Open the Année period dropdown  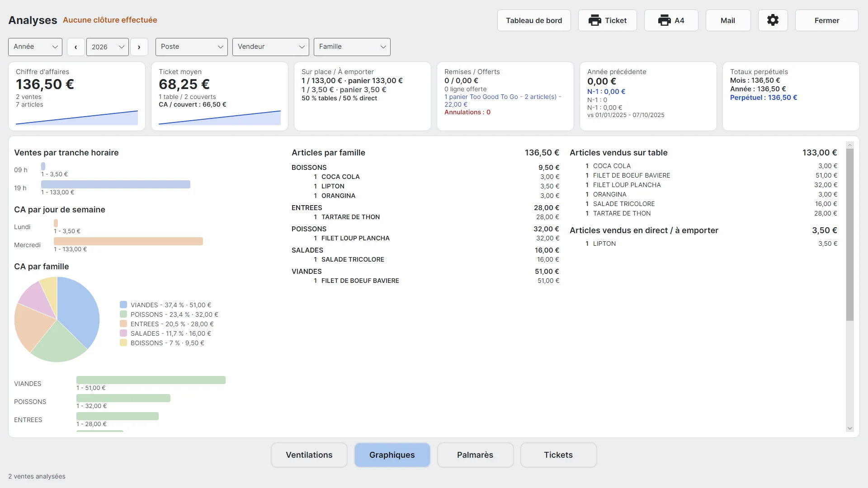click(35, 47)
